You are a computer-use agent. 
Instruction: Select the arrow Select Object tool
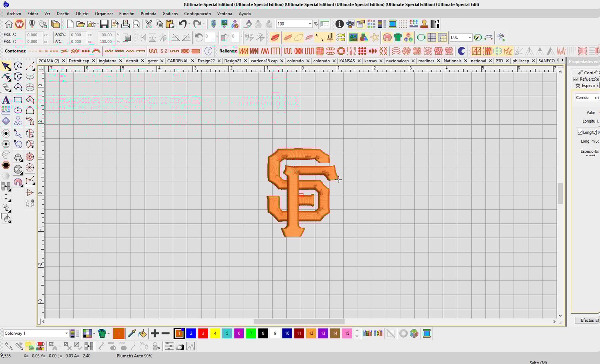click(x=6, y=66)
